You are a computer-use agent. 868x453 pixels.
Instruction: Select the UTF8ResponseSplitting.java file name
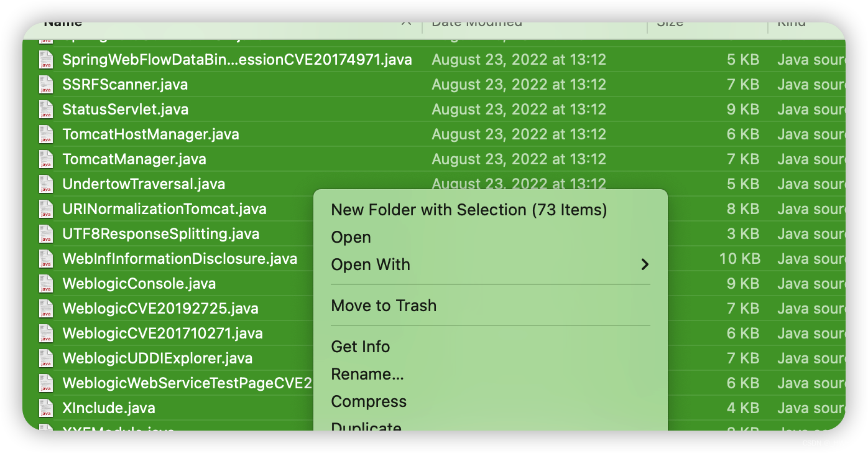[x=161, y=234]
